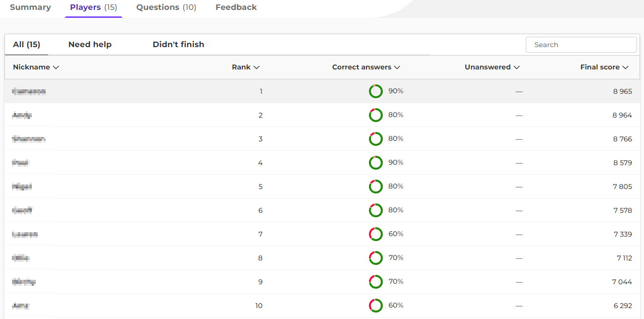Open the Questions (10) tab
This screenshot has width=644, height=319.
click(x=166, y=7)
